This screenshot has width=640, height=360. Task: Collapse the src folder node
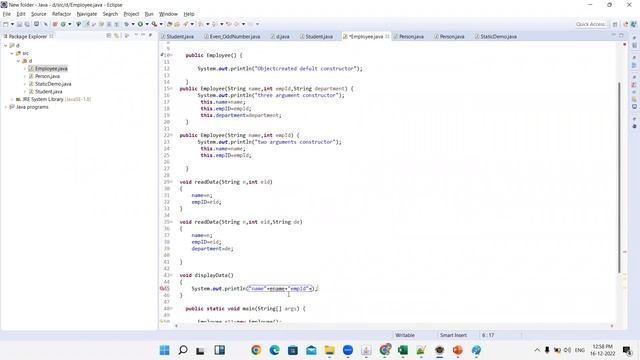12,53
